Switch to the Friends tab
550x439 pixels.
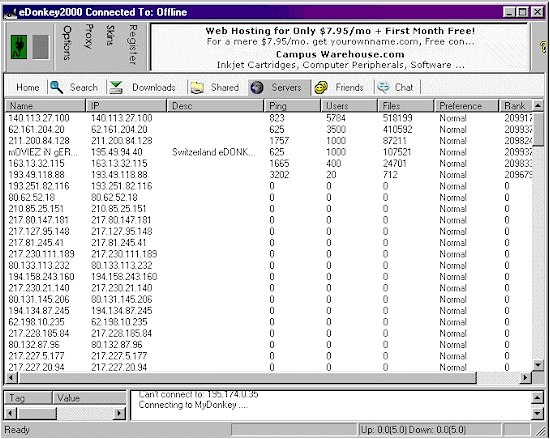point(349,87)
